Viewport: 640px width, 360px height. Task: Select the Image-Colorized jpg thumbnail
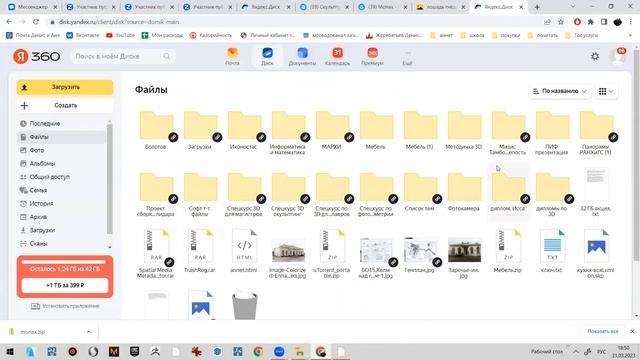pyautogui.click(x=288, y=251)
